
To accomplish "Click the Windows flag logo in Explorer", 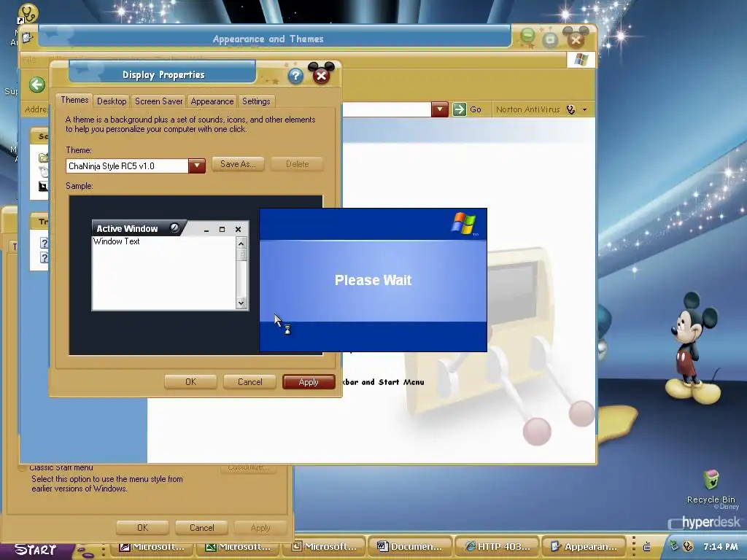I will coord(581,60).
